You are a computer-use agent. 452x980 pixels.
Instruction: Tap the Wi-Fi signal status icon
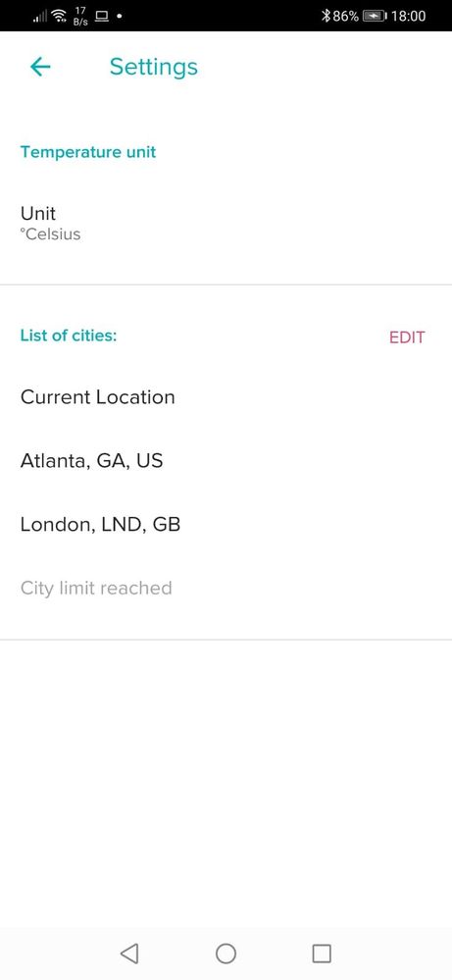60,16
